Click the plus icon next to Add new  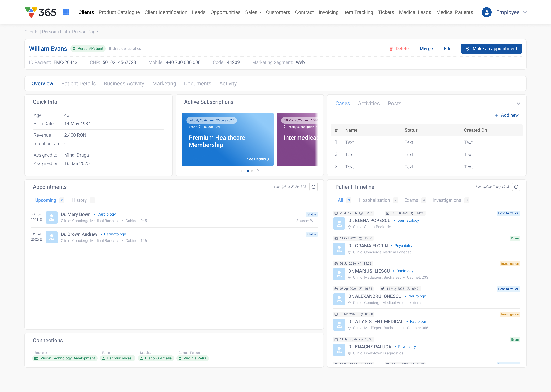496,115
